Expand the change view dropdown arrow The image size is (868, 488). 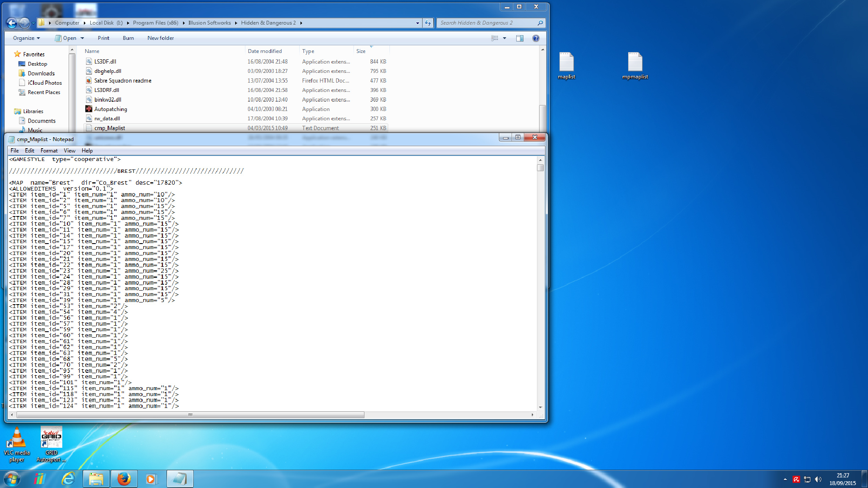point(504,38)
